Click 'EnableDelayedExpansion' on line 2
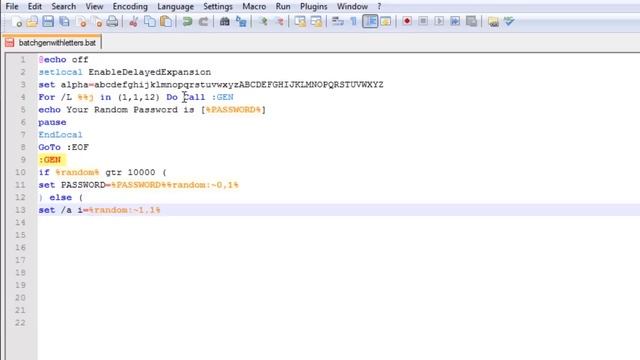 click(150, 72)
